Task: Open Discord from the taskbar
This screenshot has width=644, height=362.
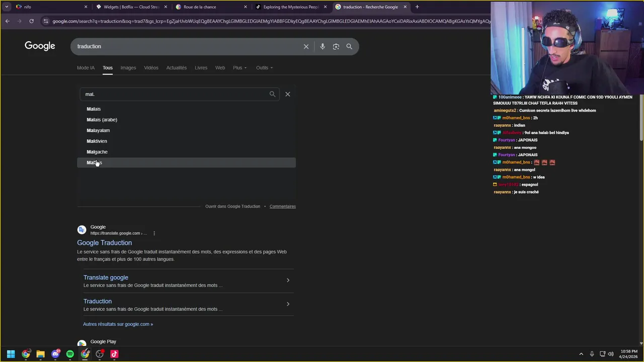Action: pyautogui.click(x=55, y=354)
